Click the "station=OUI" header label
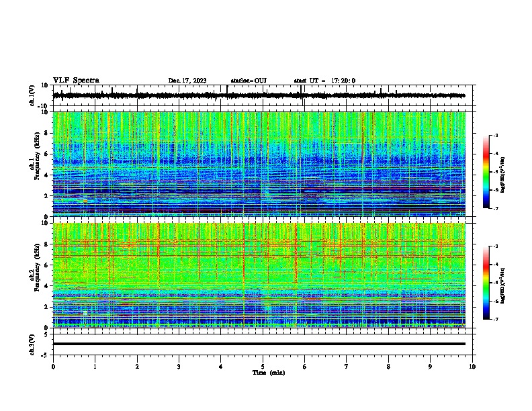This screenshot has height=411, width=532. pyautogui.click(x=249, y=81)
